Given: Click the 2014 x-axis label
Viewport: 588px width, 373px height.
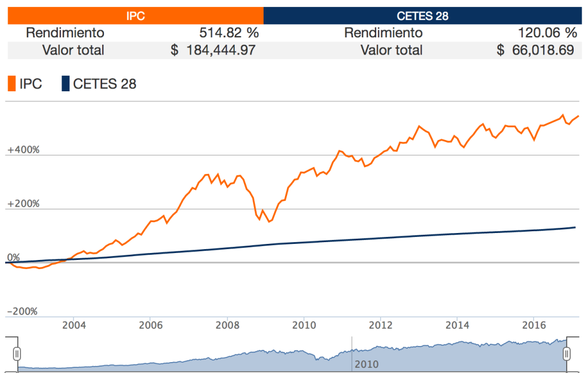Looking at the screenshot, I should (457, 325).
